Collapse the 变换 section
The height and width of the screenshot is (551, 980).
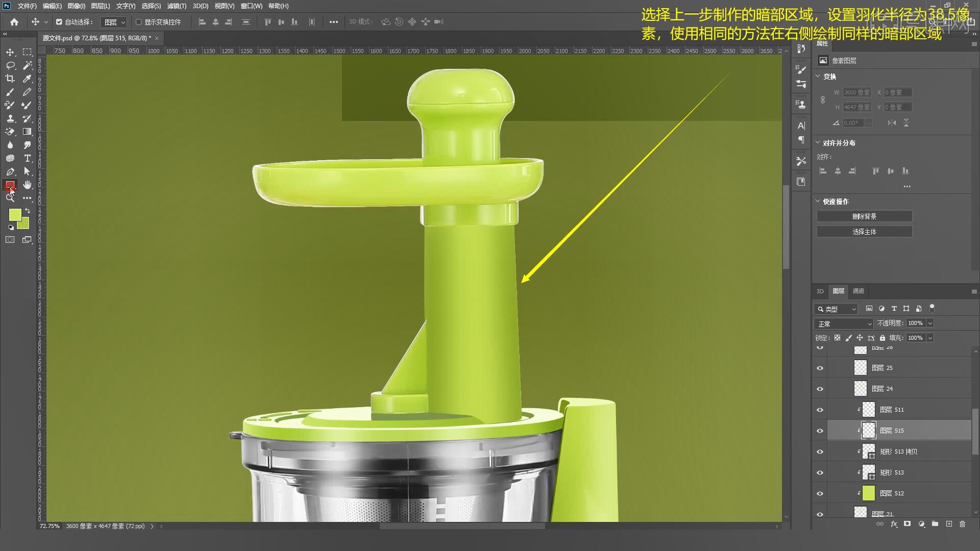pyautogui.click(x=818, y=76)
